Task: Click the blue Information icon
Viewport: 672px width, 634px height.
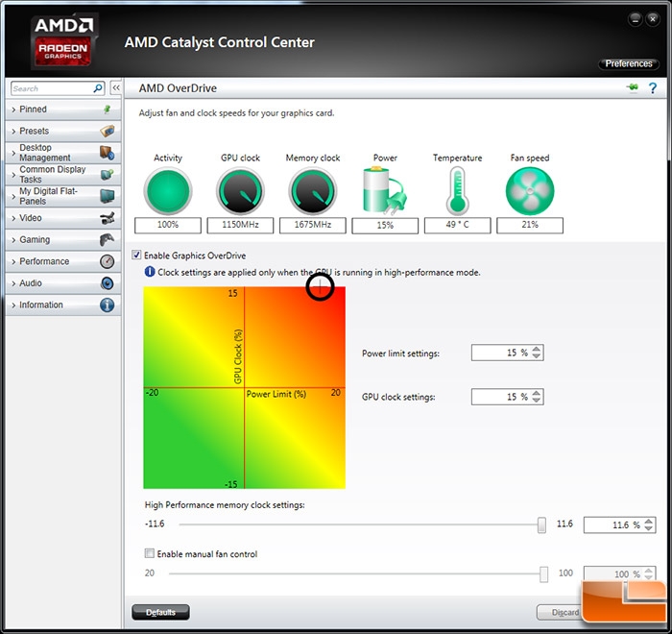Action: pos(108,305)
